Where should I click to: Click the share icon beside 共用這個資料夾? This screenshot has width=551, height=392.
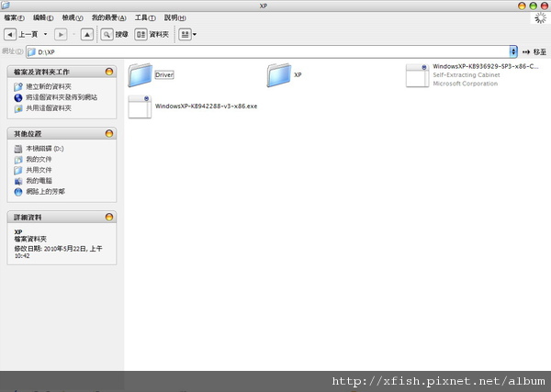[18, 108]
